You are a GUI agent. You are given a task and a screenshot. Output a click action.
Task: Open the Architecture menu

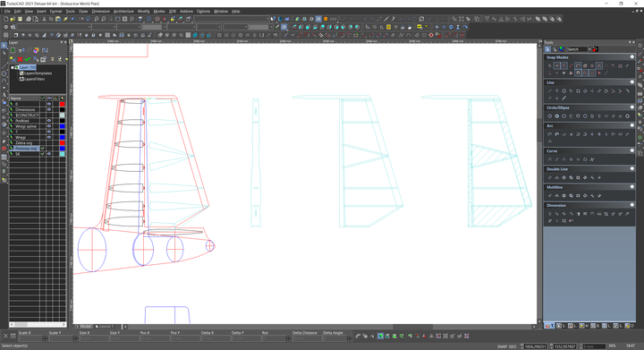[x=123, y=12]
